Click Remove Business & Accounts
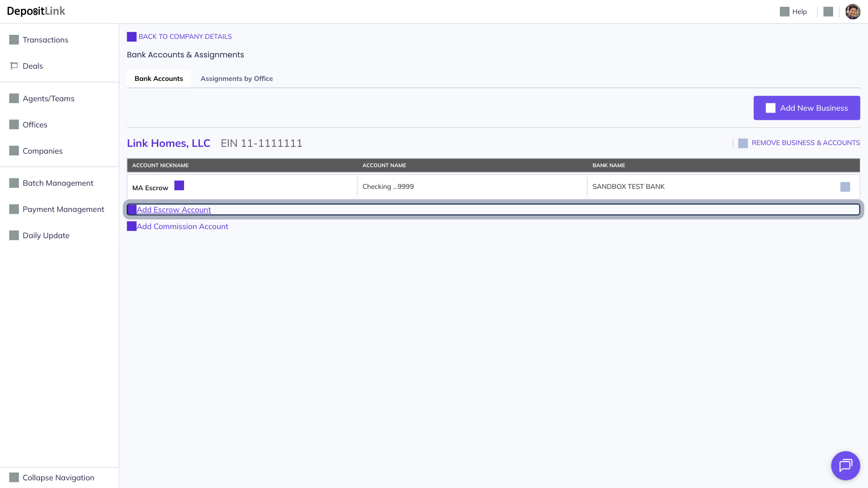868x488 pixels. point(805,143)
